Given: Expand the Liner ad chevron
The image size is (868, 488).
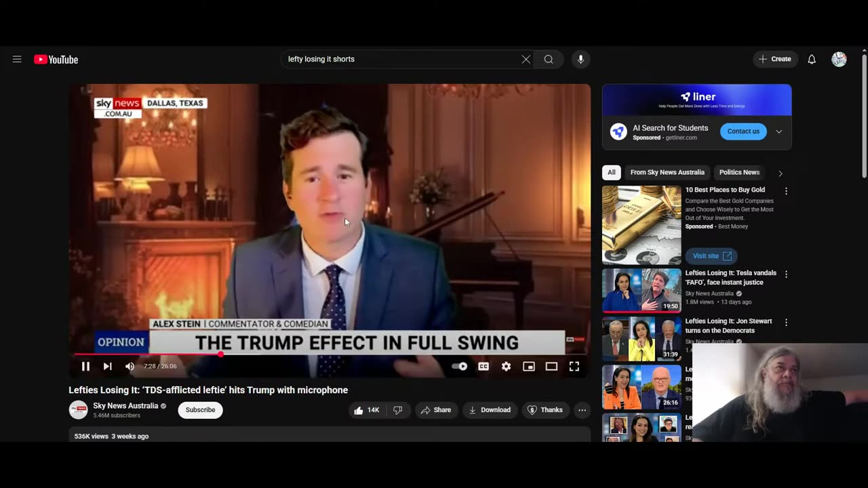Looking at the screenshot, I should click(778, 131).
